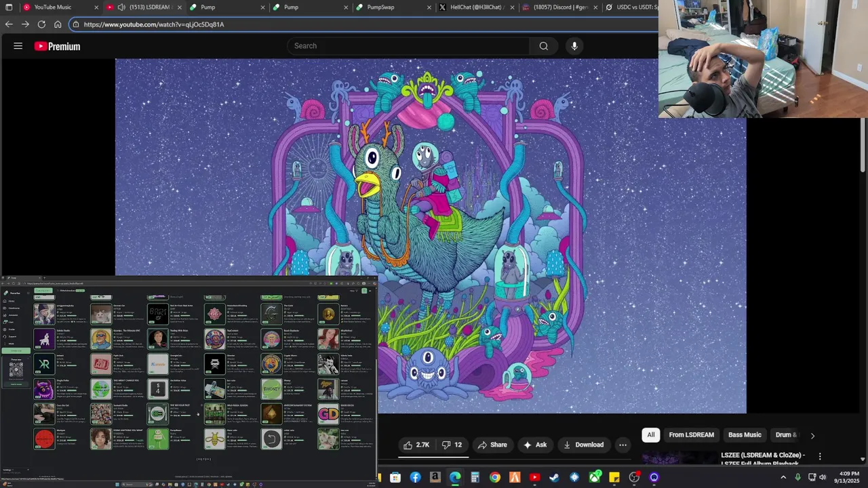This screenshot has height=488, width=868.
Task: Open Microsoft Edge from taskbar
Action: point(455,477)
